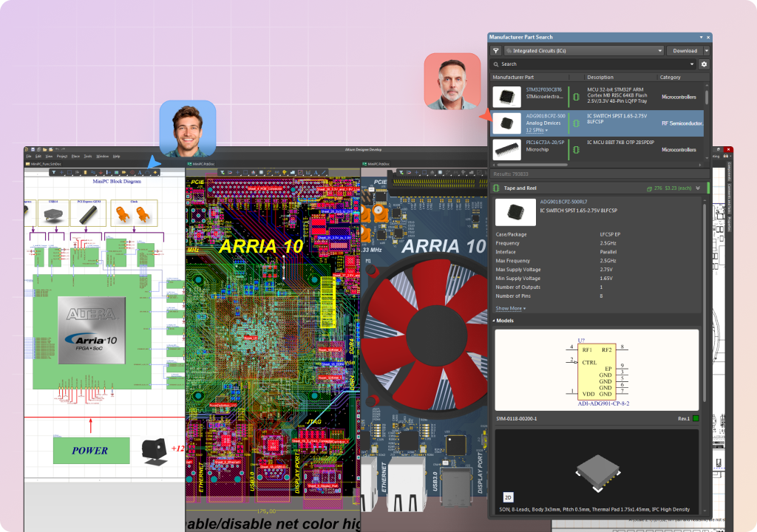Click the component icon on ADG901BCPZ row
The height and width of the screenshot is (532, 757).
coord(577,123)
